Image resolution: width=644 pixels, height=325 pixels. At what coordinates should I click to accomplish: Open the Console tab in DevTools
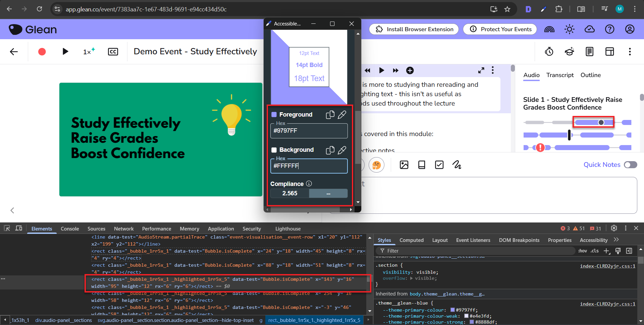70,229
